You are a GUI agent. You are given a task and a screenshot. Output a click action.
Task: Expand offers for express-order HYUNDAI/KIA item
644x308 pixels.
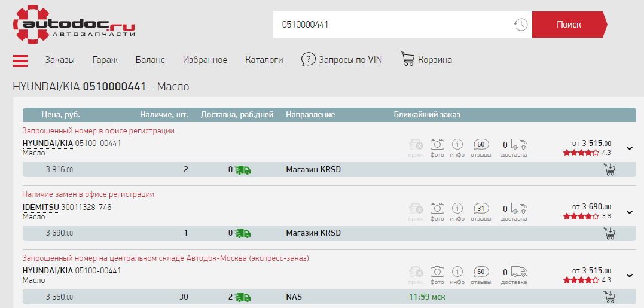click(x=630, y=276)
